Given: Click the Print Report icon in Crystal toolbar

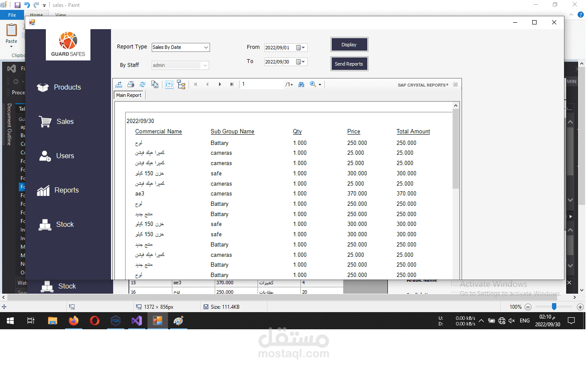Looking at the screenshot, I should [x=131, y=84].
